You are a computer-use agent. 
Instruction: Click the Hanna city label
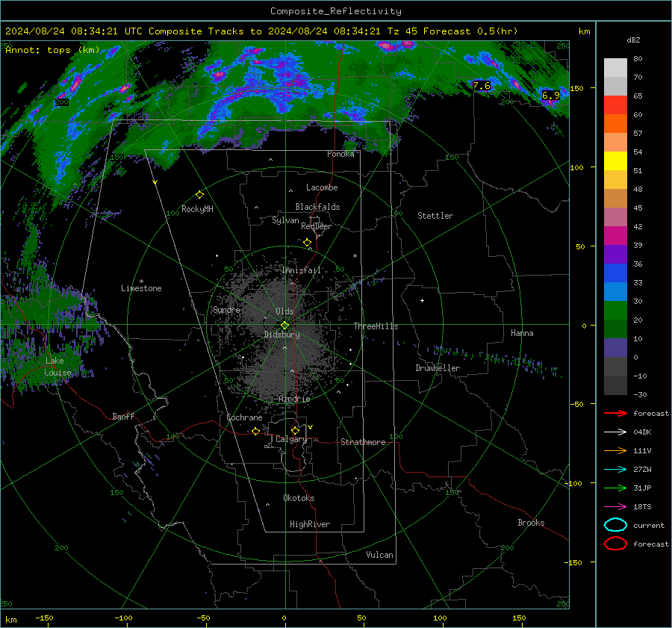(522, 333)
